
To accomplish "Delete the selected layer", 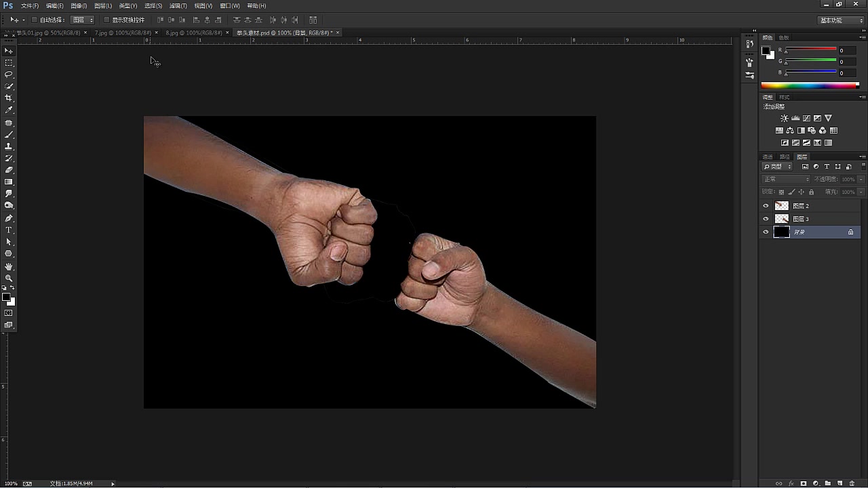I will pos(852,483).
